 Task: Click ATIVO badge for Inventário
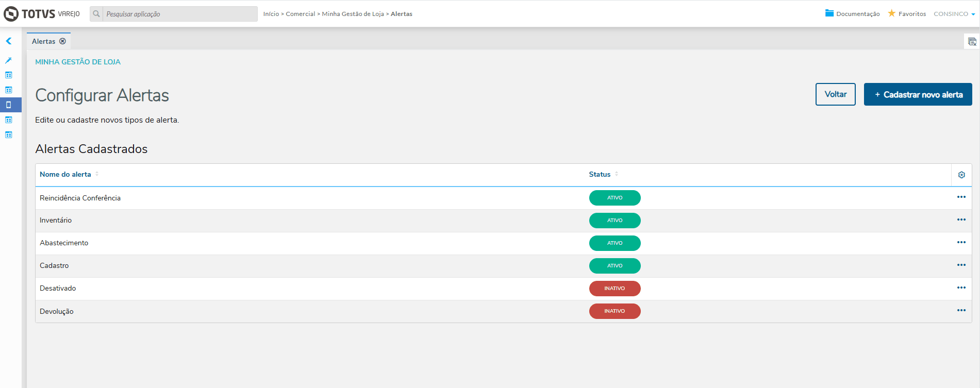[615, 221]
